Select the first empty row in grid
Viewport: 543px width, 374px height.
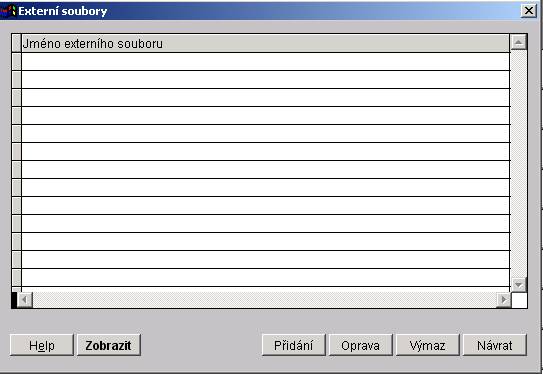pyautogui.click(x=265, y=62)
